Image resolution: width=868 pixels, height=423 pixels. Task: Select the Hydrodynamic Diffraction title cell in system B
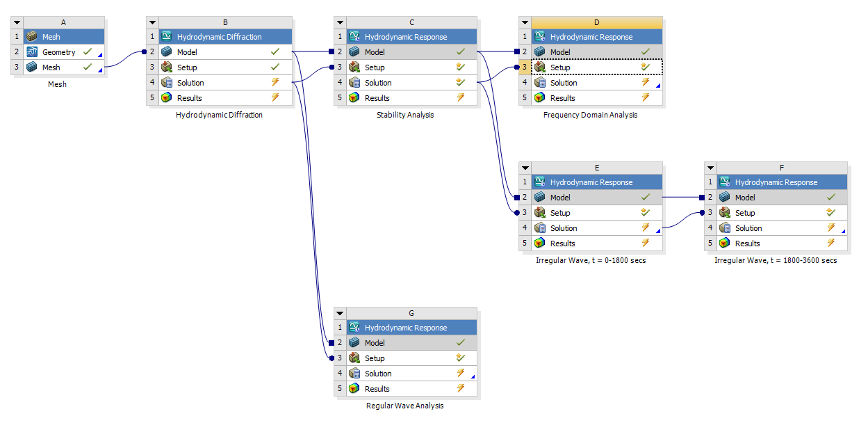coord(225,37)
